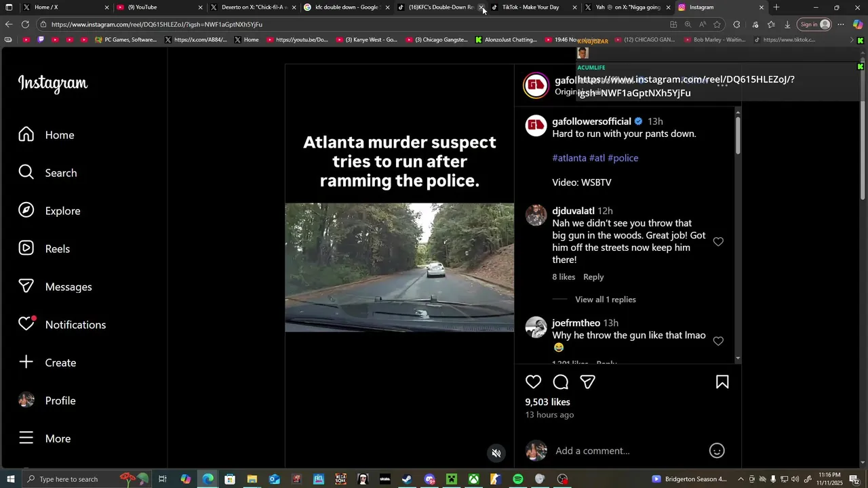868x488 pixels.
Task: Open the PC Games, Software bookmark
Action: [x=126, y=40]
